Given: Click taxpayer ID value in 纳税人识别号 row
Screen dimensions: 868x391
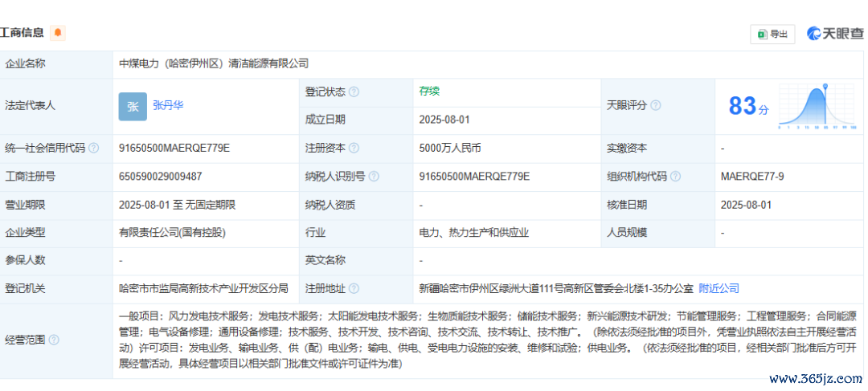Looking at the screenshot, I should click(474, 177).
